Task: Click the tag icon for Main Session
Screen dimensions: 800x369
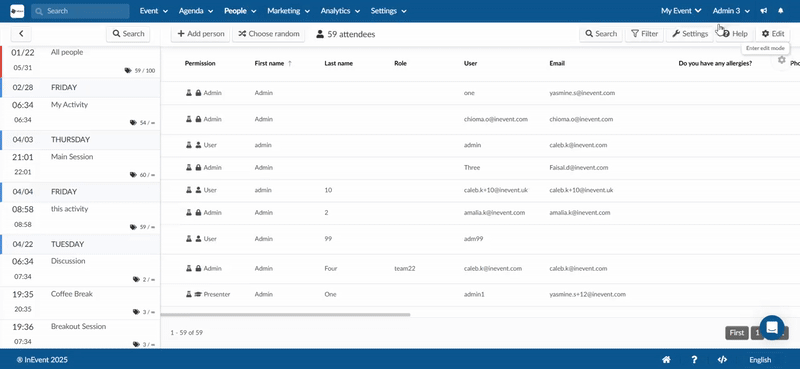Action: click(133, 175)
